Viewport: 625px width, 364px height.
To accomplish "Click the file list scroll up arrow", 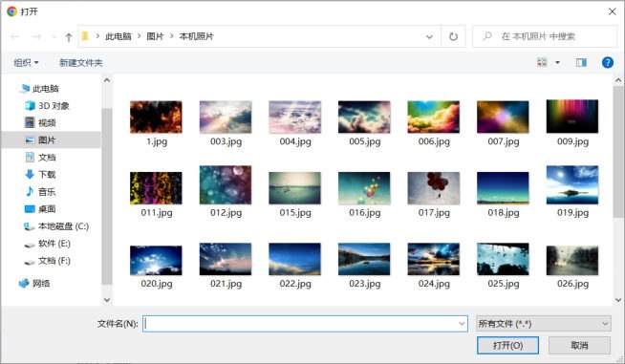I will click(x=618, y=80).
